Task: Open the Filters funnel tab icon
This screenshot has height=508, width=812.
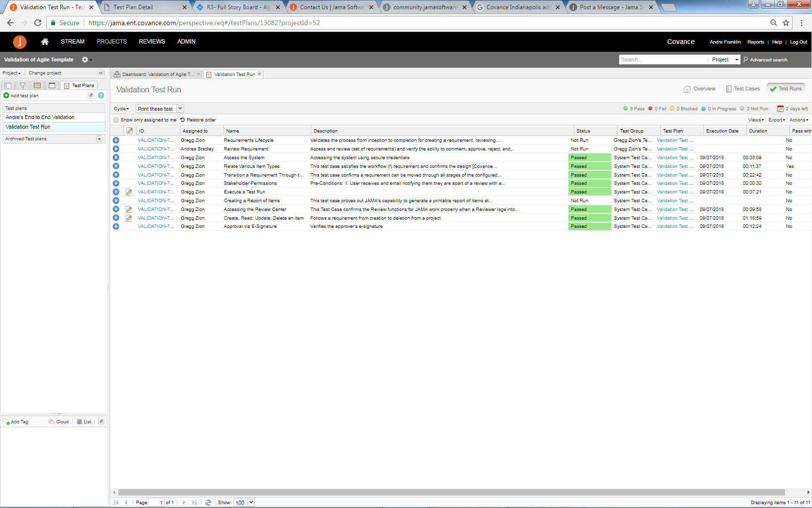Action: 22,86
